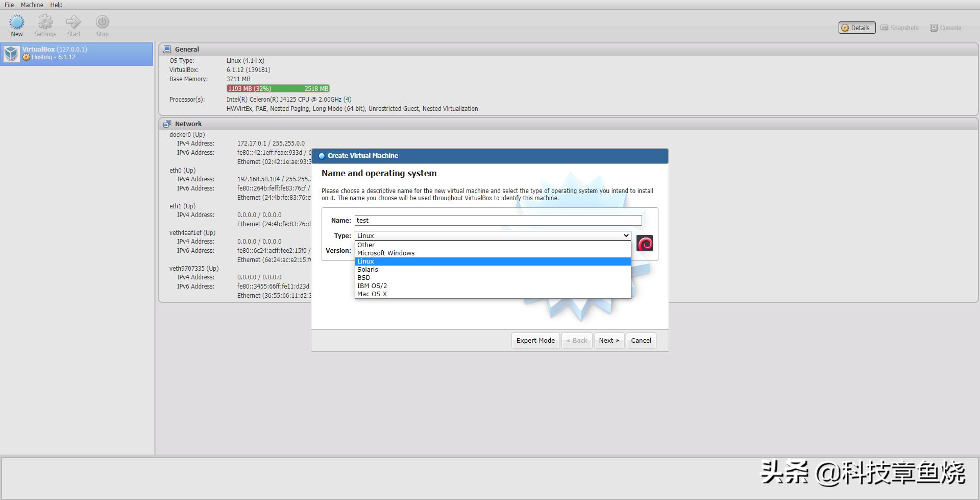Click the Network section icon
Image resolution: width=980 pixels, height=500 pixels.
pos(167,124)
